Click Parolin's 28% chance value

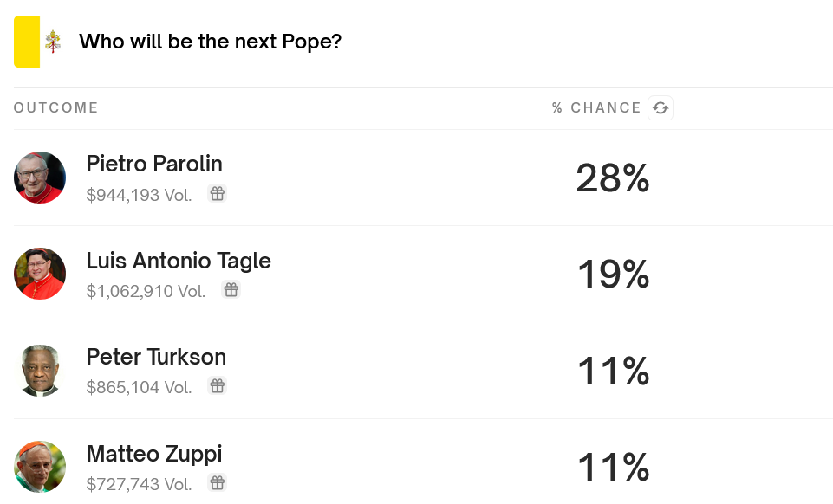[x=613, y=178]
